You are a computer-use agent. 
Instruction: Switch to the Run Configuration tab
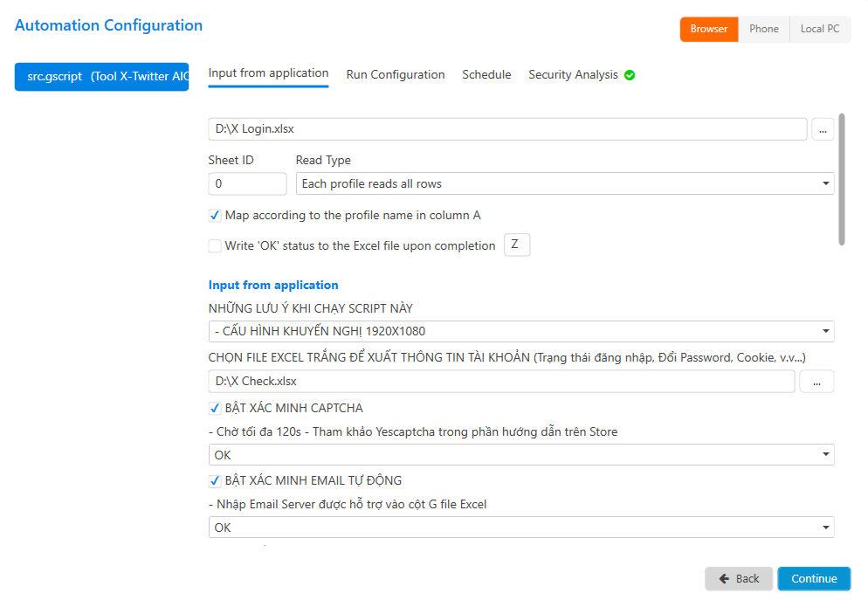tap(396, 75)
